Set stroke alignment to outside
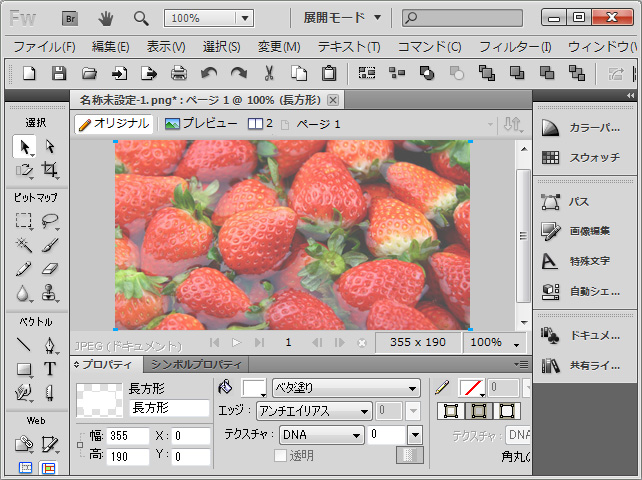642x480 pixels. pyautogui.click(x=506, y=411)
